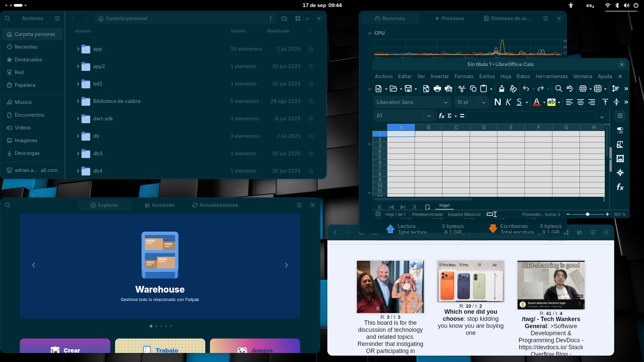
Task: Toggle italic K formatting
Action: tap(508, 102)
